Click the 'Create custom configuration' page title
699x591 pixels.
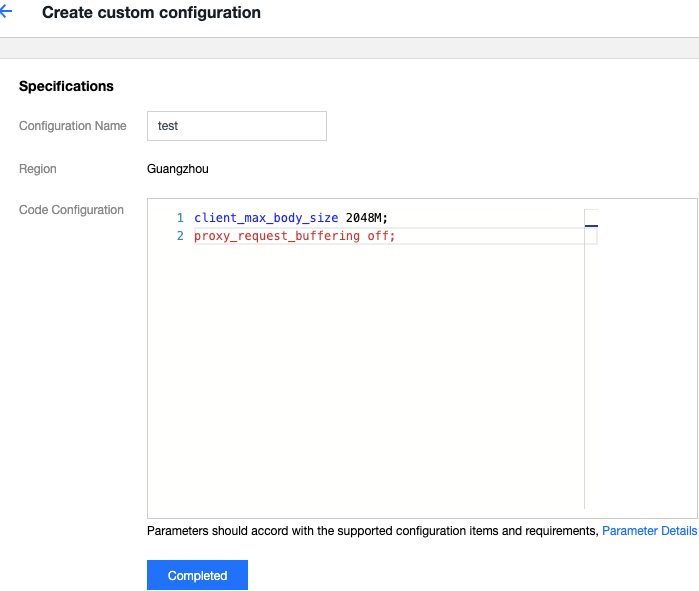pos(151,13)
